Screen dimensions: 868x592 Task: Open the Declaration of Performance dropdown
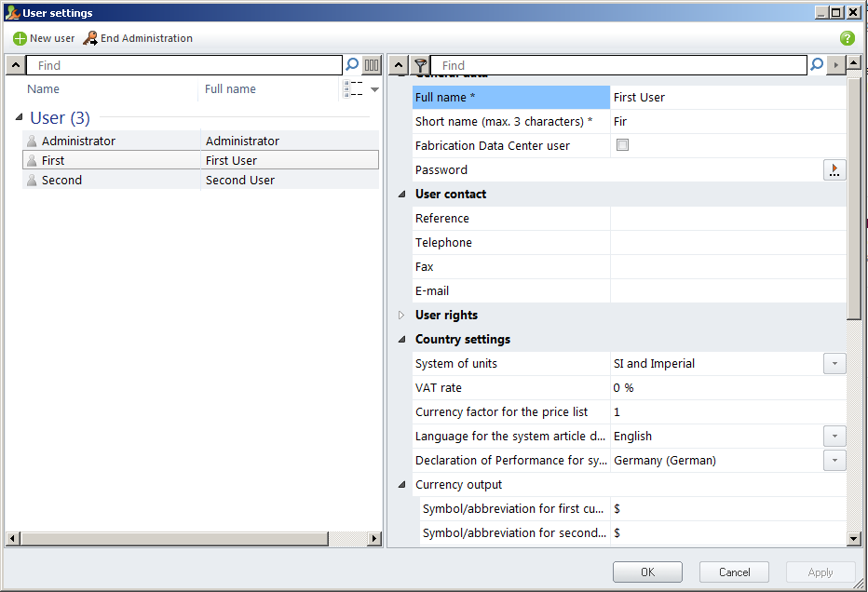[834, 460]
